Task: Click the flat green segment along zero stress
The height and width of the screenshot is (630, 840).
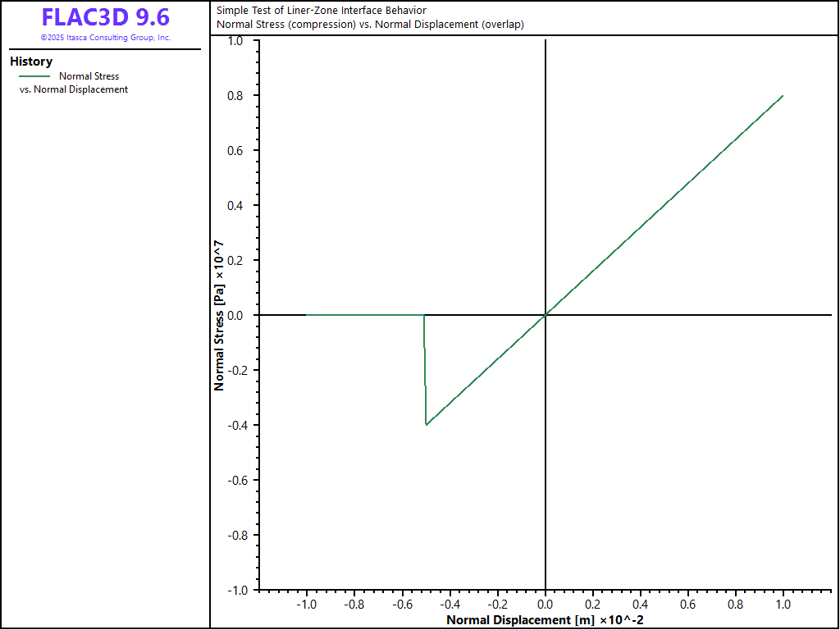Action: tap(365, 315)
